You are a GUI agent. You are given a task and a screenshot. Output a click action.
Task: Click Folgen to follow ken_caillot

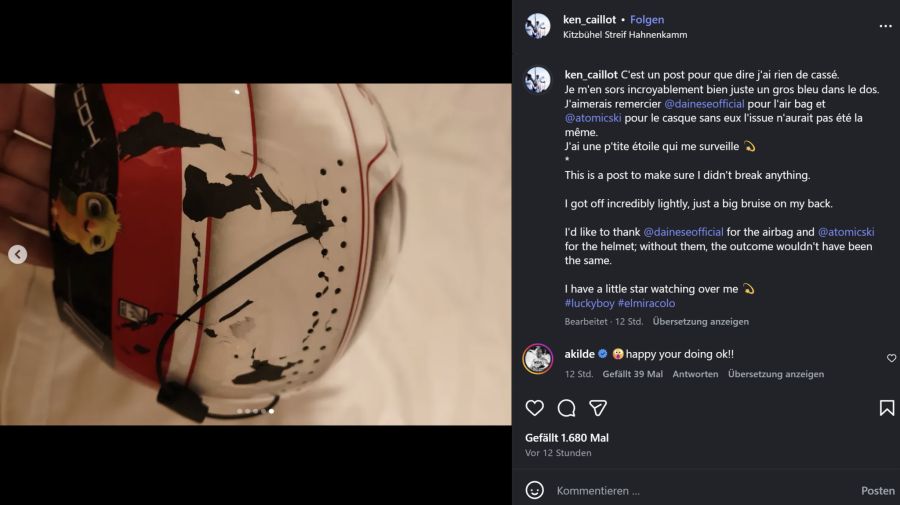pos(647,20)
